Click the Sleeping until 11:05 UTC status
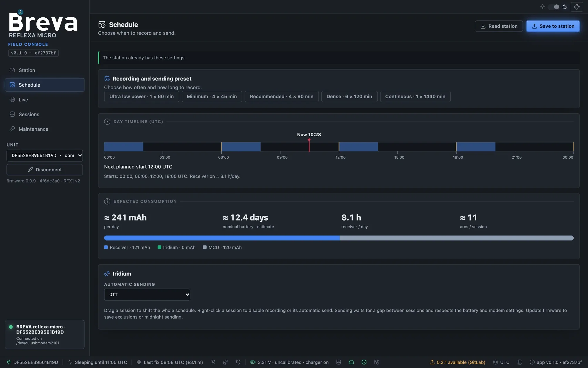Viewport: 588px width, 368px height. (98, 362)
